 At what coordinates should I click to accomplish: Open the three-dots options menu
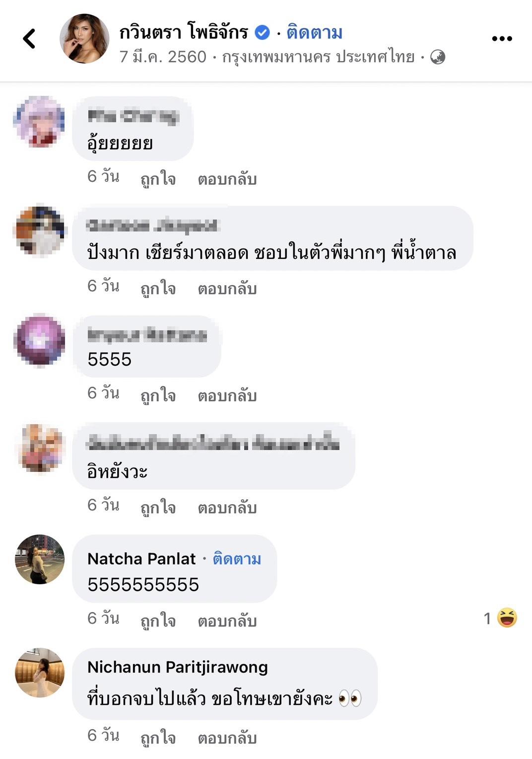pyautogui.click(x=502, y=39)
